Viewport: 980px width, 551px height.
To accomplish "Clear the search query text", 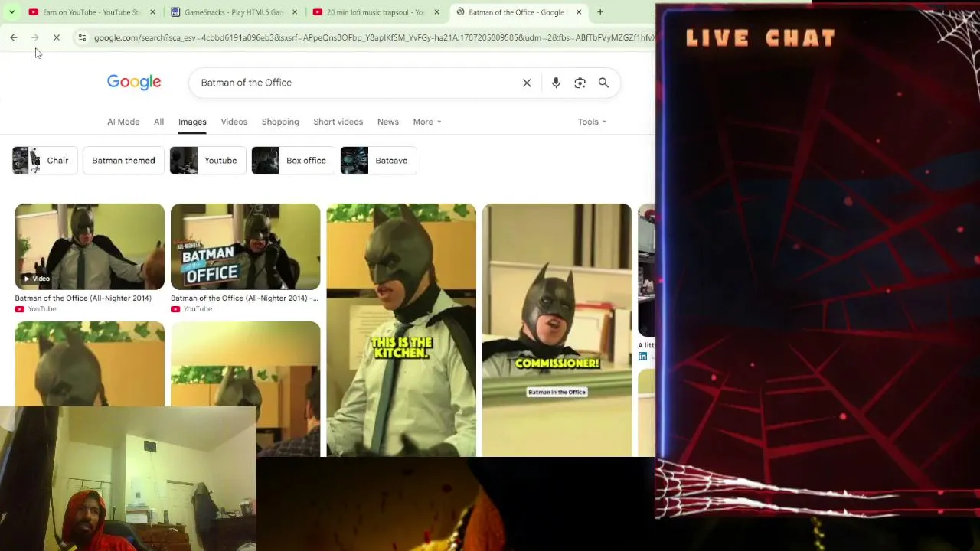I will (527, 83).
